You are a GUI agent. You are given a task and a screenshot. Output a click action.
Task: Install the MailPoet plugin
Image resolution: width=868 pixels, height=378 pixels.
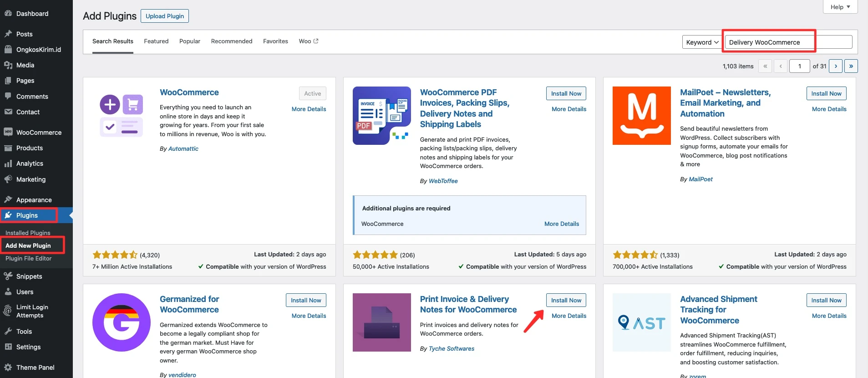tap(826, 93)
